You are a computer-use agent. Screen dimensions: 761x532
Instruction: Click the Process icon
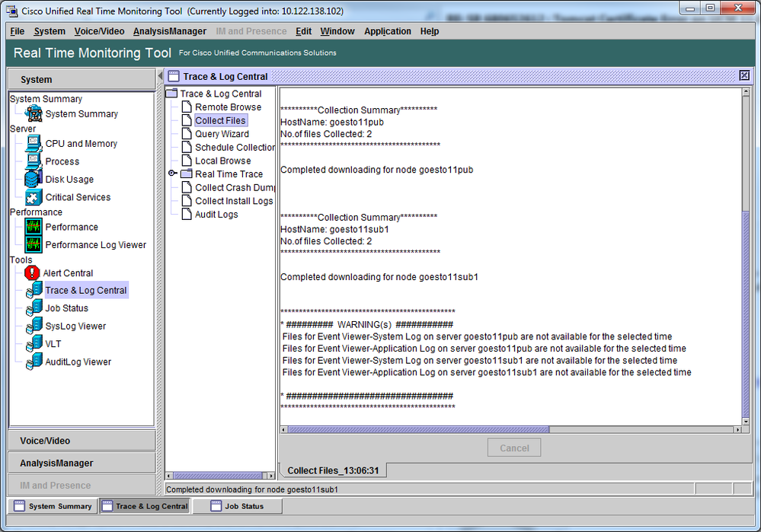pyautogui.click(x=33, y=161)
